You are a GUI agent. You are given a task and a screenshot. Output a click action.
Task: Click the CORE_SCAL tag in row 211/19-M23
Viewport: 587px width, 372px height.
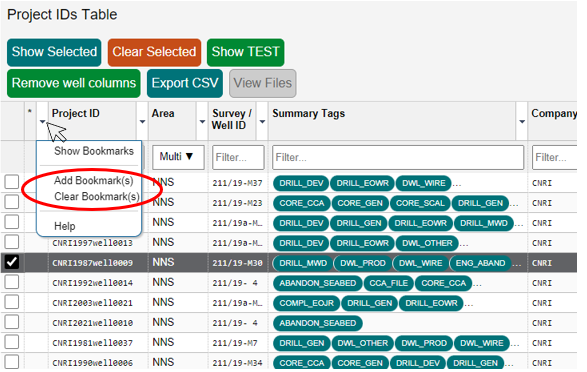click(420, 203)
